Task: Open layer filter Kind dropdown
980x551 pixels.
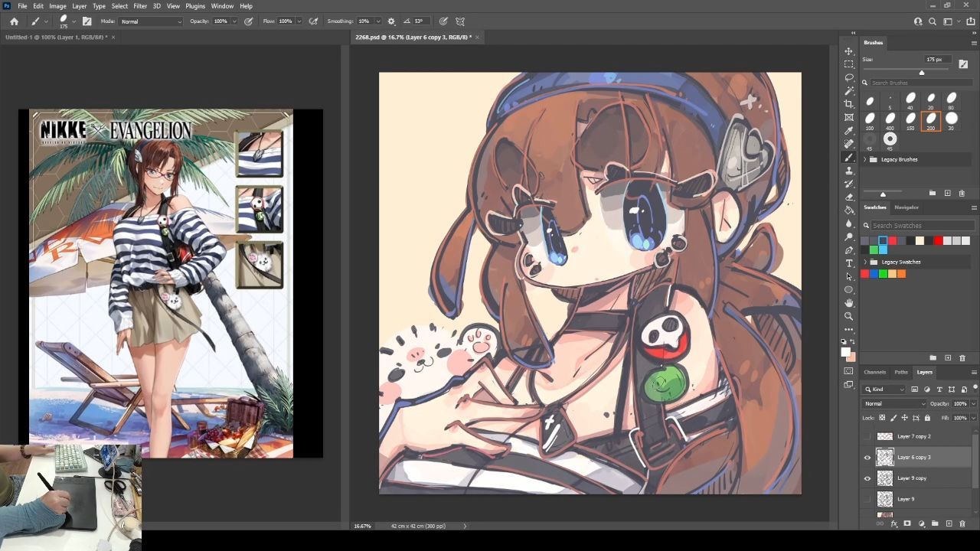Action: point(884,390)
